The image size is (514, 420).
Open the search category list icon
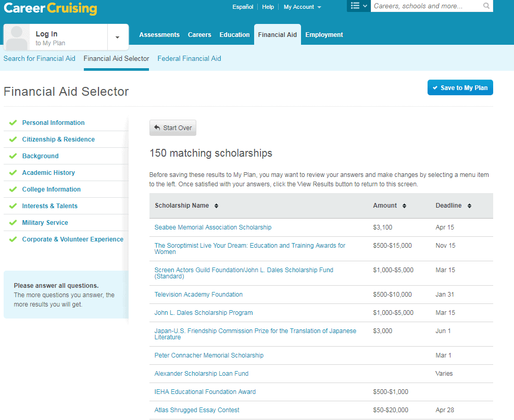tap(359, 6)
